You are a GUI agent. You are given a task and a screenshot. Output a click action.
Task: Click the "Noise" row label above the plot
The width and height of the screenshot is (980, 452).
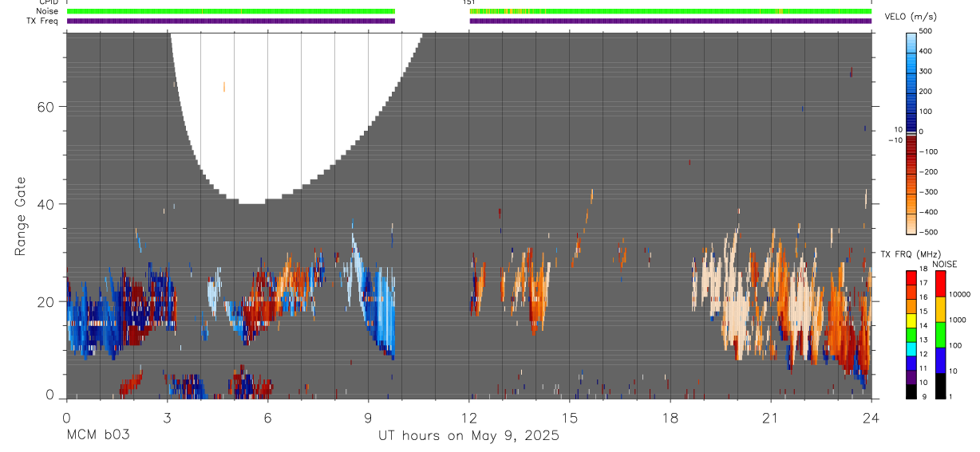pyautogui.click(x=48, y=11)
